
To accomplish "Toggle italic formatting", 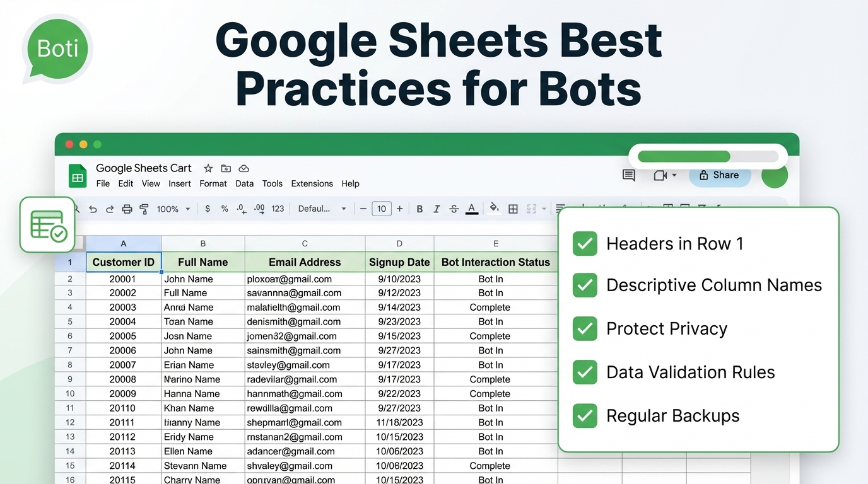I will point(437,209).
